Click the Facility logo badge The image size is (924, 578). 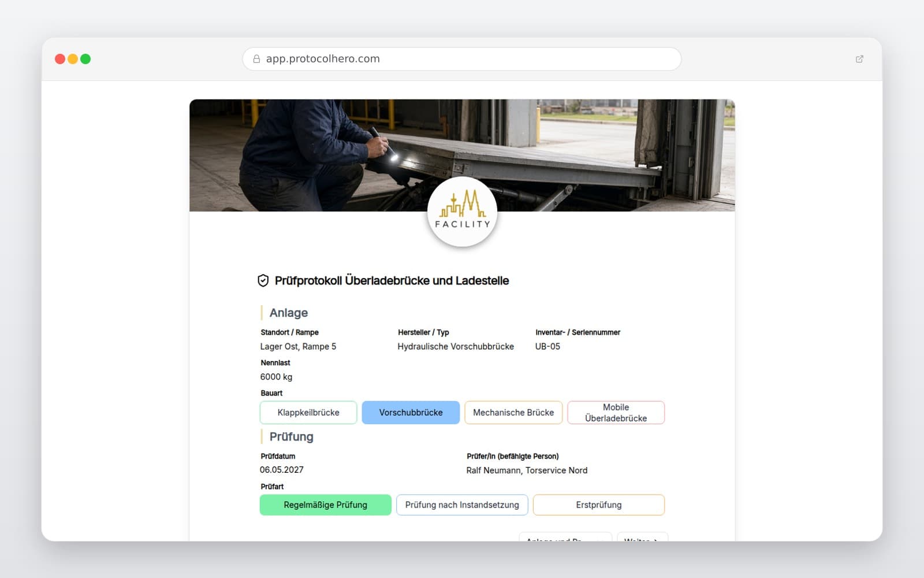point(462,212)
